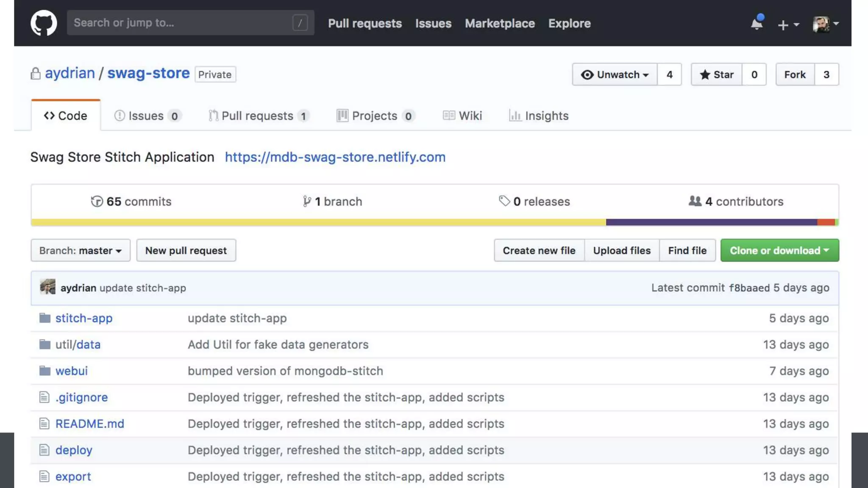Click the private repository lock icon
This screenshot has width=868, height=488.
[x=36, y=73]
